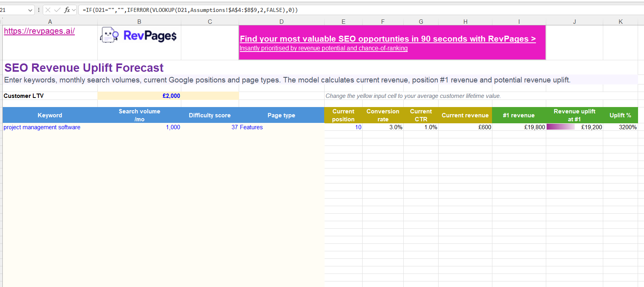Click the 'Conversion rate' header
The width and height of the screenshot is (644, 287).
coord(383,115)
